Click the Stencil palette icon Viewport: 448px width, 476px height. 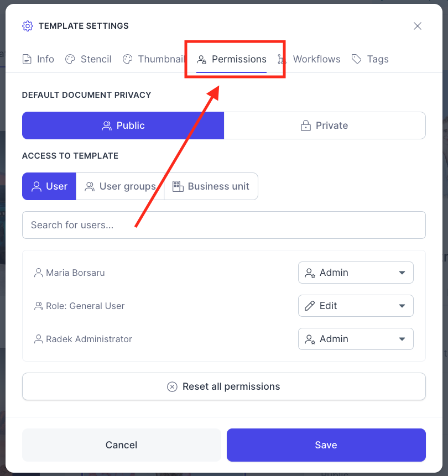click(70, 59)
